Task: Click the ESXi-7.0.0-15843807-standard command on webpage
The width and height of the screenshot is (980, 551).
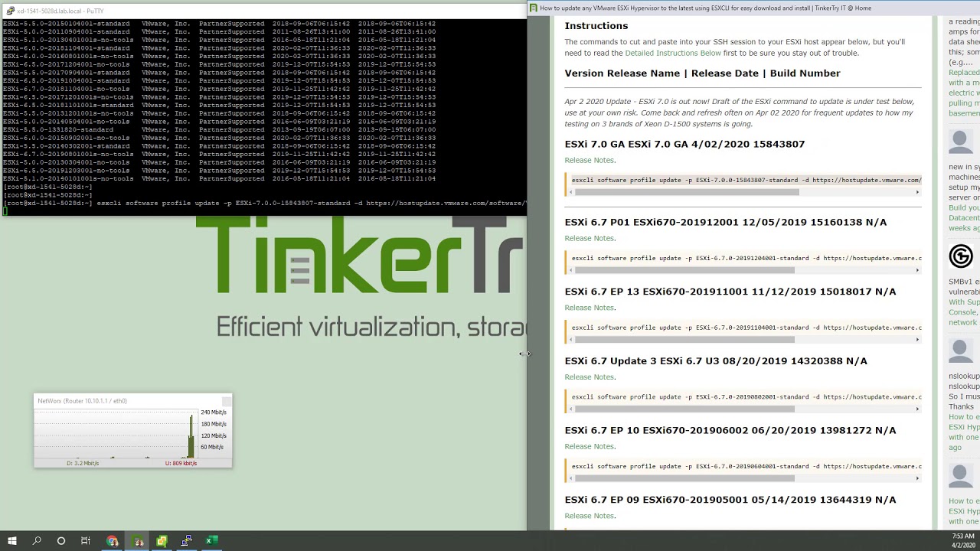Action: [x=746, y=180]
